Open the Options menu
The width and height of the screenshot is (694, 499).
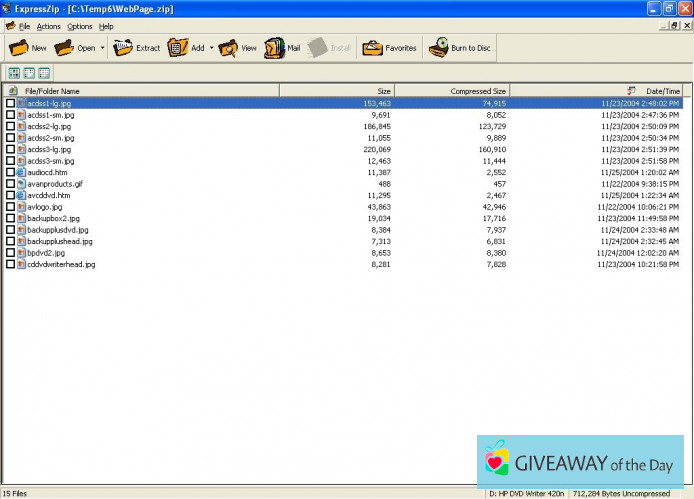coord(80,26)
